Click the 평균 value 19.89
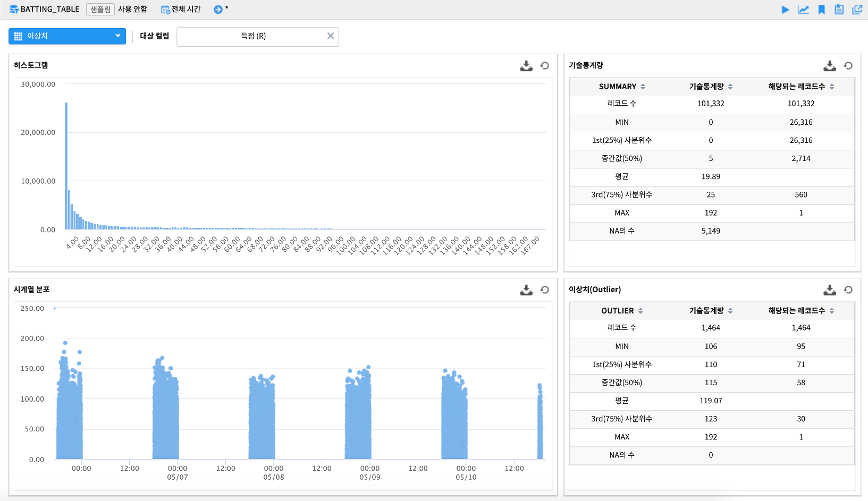The height and width of the screenshot is (501, 868). (x=711, y=176)
